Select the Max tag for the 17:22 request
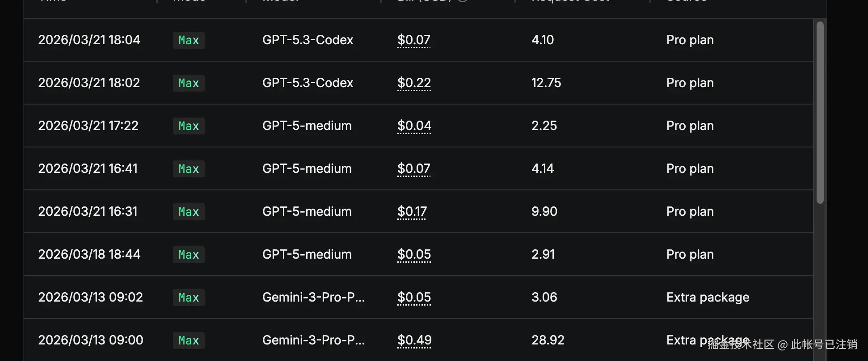The height and width of the screenshot is (361, 868). tap(189, 126)
